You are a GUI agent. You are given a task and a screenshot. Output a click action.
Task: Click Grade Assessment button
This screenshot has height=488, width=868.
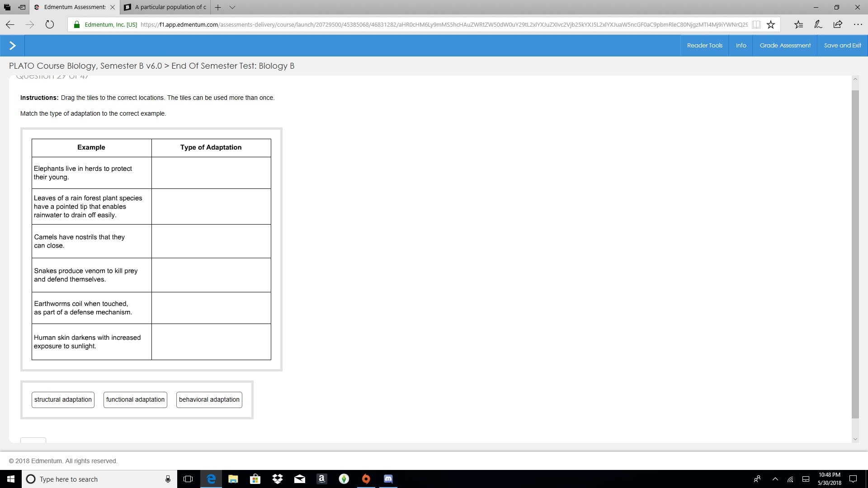tap(785, 46)
